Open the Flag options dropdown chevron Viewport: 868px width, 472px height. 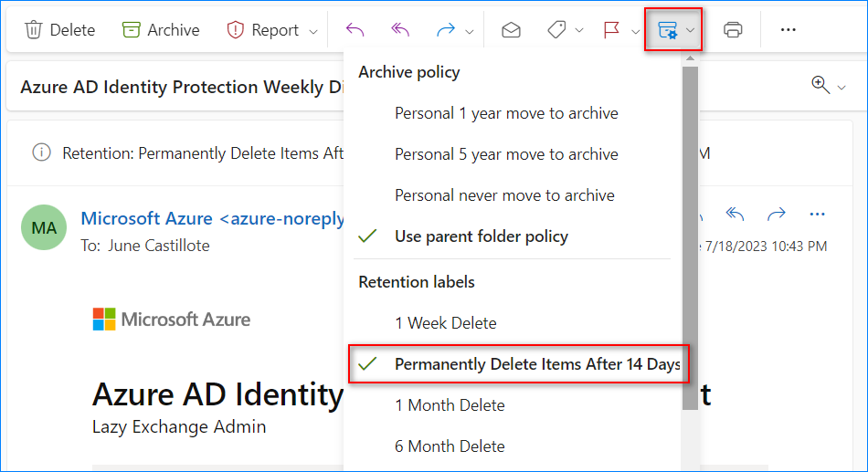coord(635,31)
